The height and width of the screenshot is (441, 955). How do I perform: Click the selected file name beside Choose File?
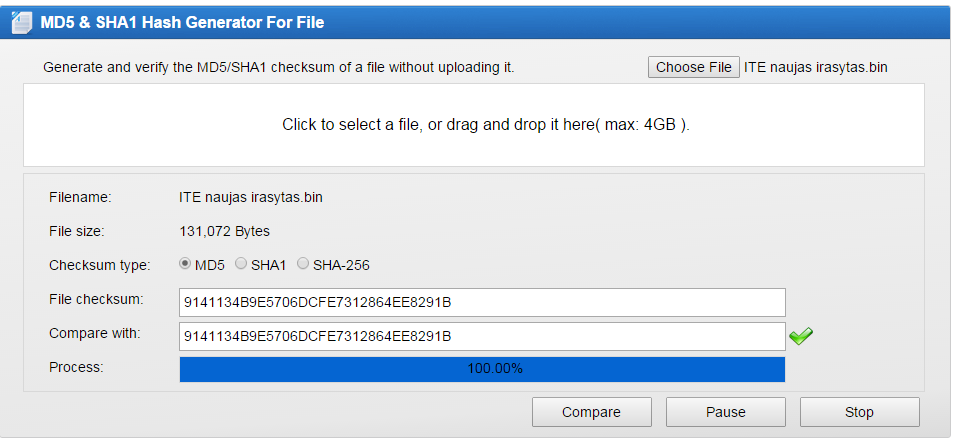point(816,68)
